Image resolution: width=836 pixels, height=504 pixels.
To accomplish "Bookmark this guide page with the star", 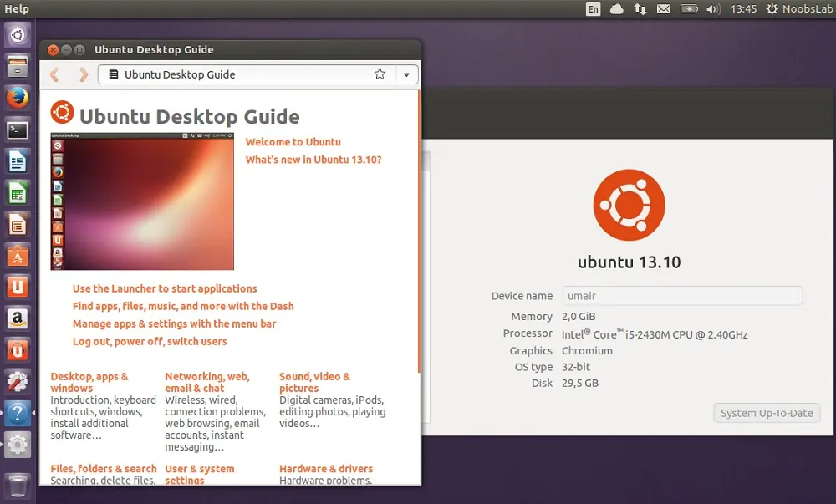I will (380, 74).
